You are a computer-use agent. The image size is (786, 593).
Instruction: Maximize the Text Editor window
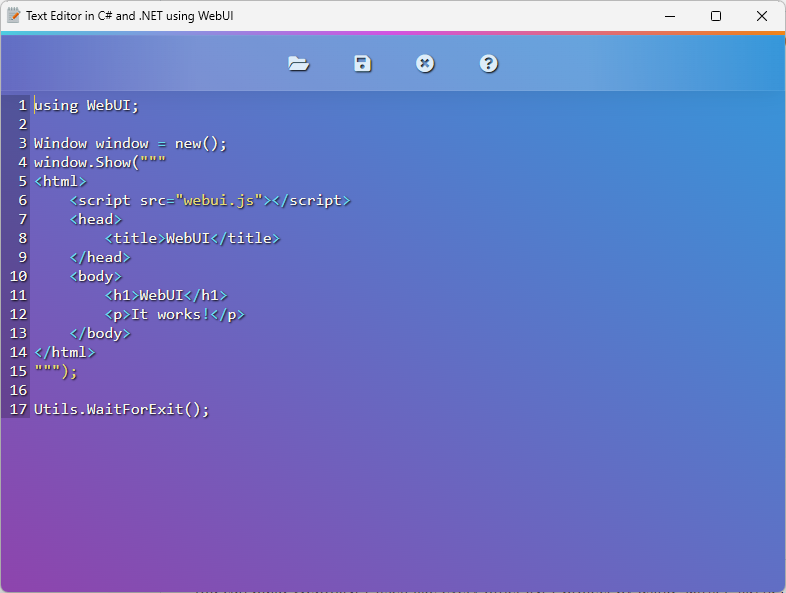[715, 16]
